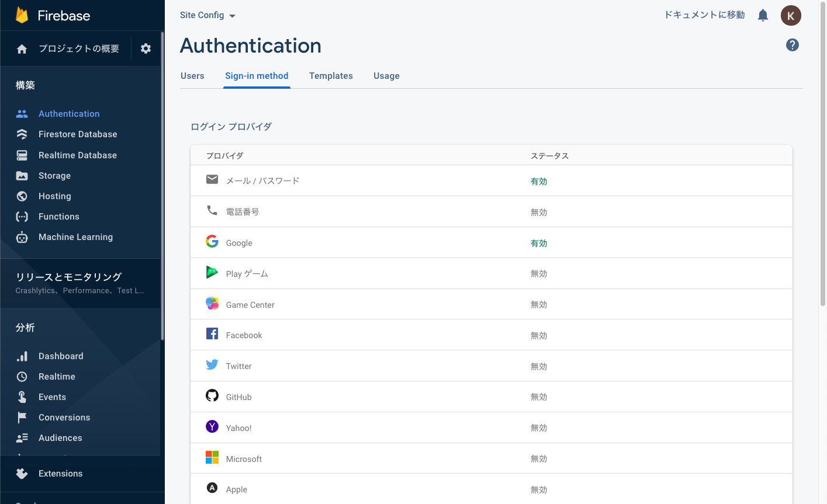Click the Dashboard bar chart icon
Viewport: 827px width, 504px height.
pyautogui.click(x=22, y=356)
